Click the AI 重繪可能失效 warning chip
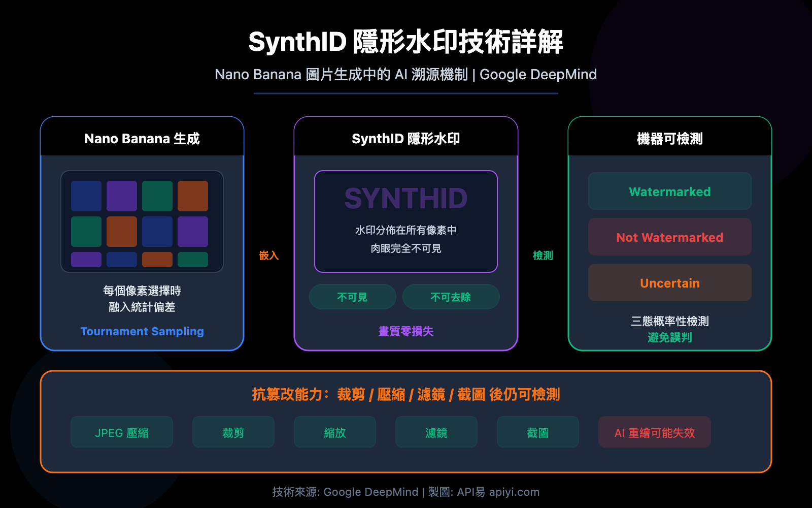Screen dimensions: 812x508 [655, 432]
